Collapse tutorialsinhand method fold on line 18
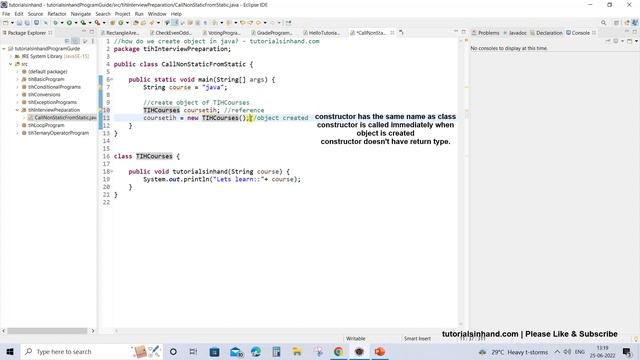Screen dimensions: 640x360 (111, 171)
